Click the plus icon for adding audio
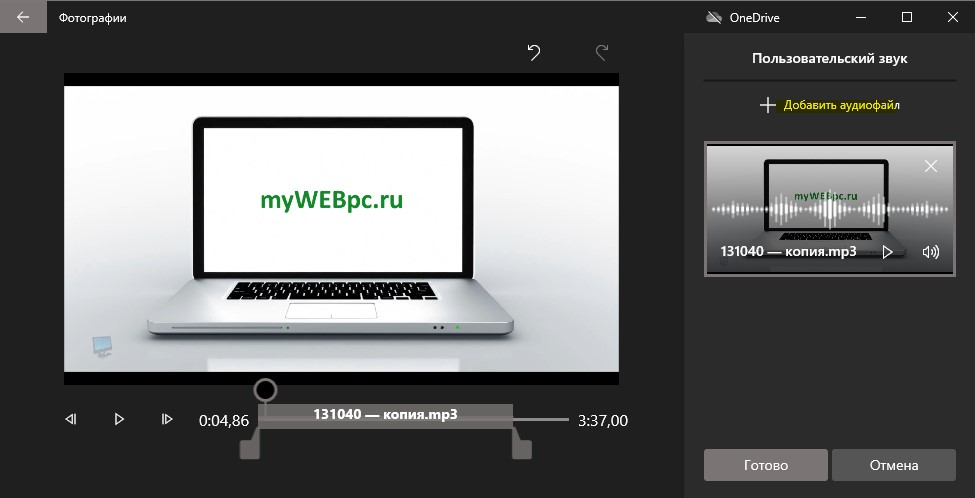The height and width of the screenshot is (498, 975). [x=768, y=105]
